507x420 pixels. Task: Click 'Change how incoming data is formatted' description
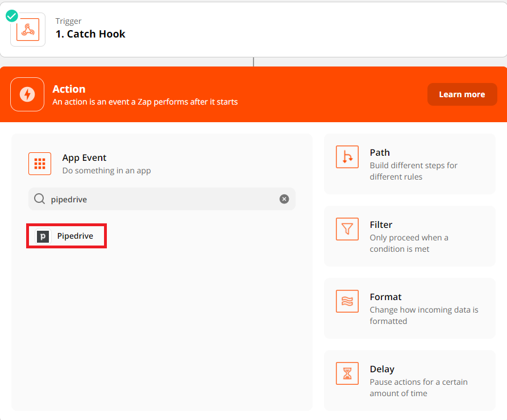pos(424,315)
